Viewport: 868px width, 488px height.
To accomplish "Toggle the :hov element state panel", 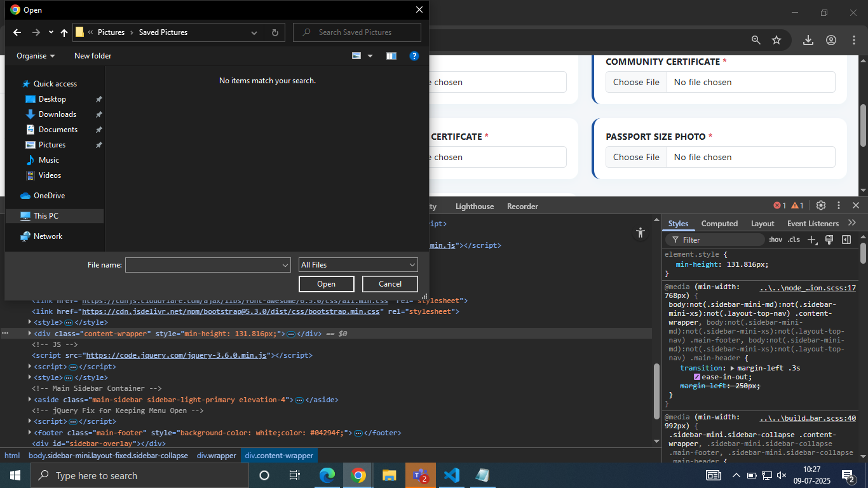I will click(x=775, y=240).
